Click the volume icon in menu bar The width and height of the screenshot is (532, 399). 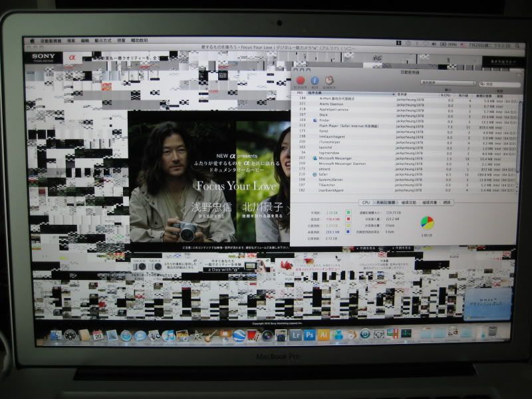point(434,45)
